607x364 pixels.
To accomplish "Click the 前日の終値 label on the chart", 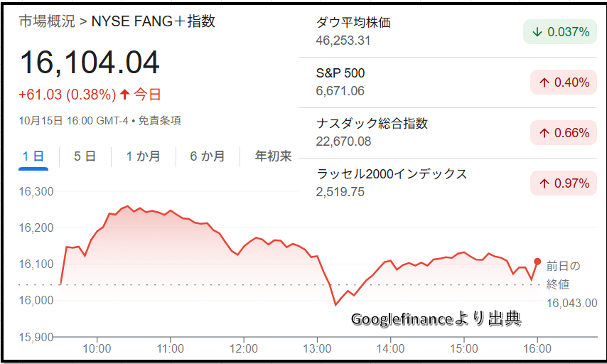I will click(563, 275).
